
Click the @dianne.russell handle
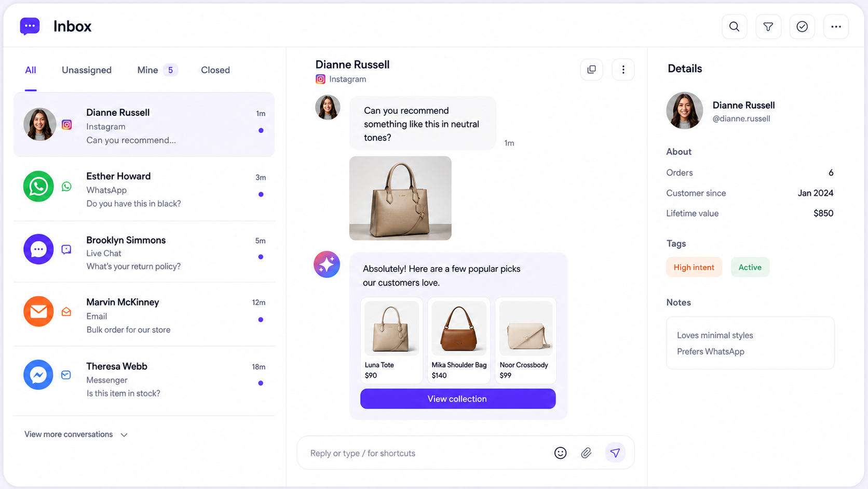click(741, 118)
